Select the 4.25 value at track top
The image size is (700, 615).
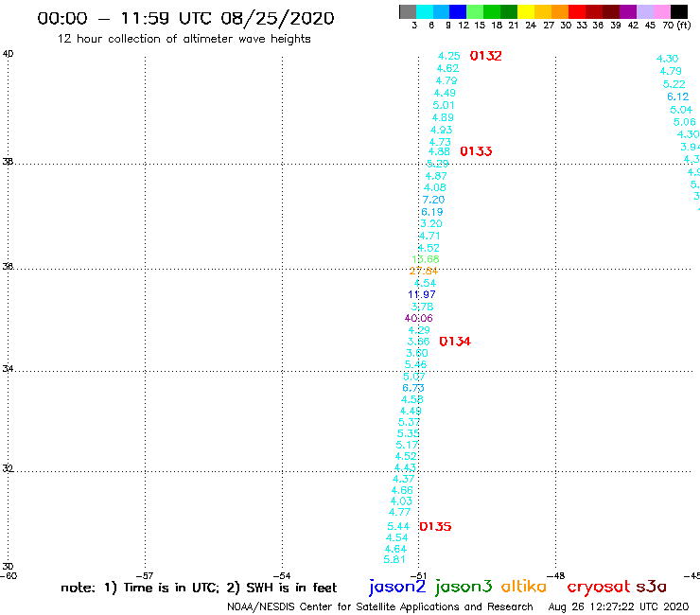(448, 56)
